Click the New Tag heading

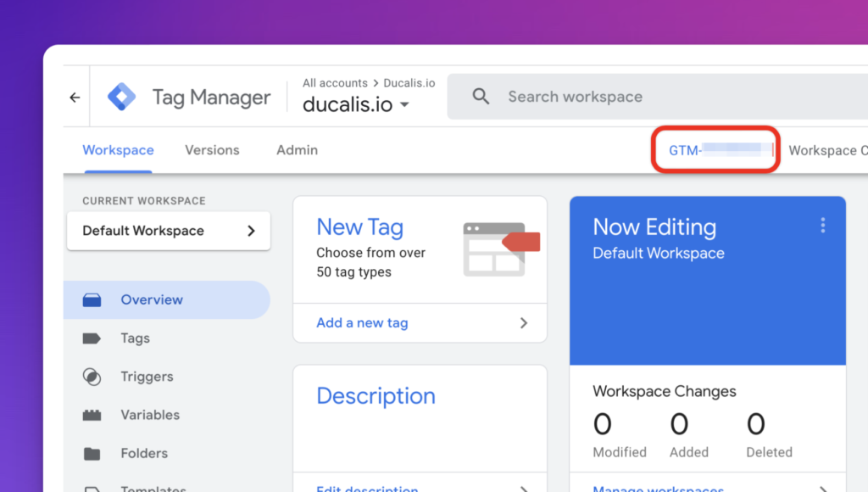[359, 227]
